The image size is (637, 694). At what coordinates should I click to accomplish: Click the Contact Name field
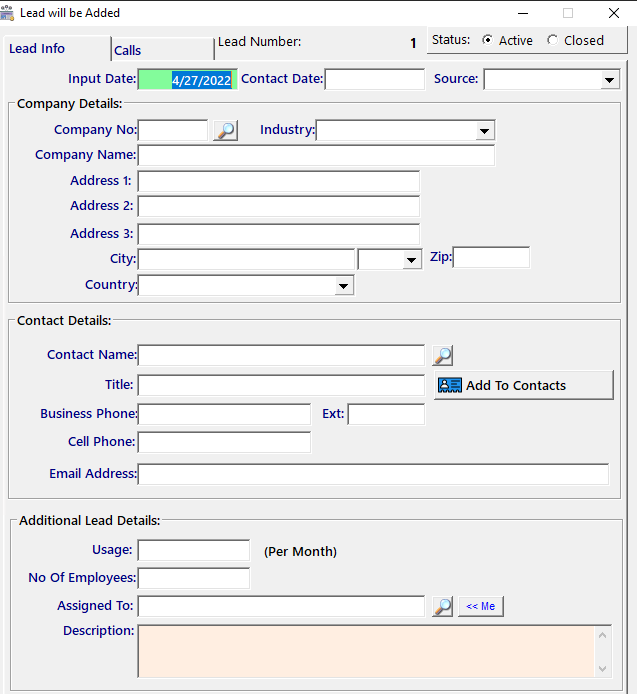tap(281, 355)
